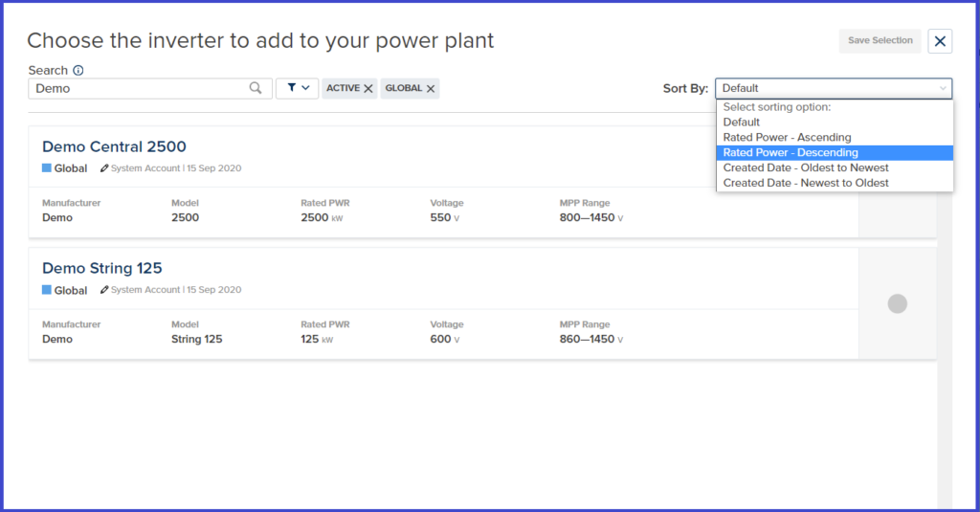Remove the ACTIVE filter tag
This screenshot has height=512, width=980.
tap(368, 89)
